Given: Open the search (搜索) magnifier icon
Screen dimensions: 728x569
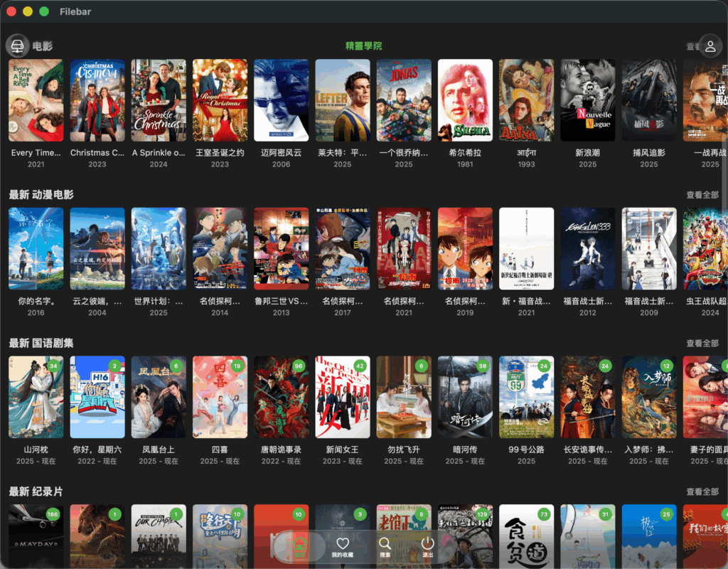Looking at the screenshot, I should pos(385,546).
